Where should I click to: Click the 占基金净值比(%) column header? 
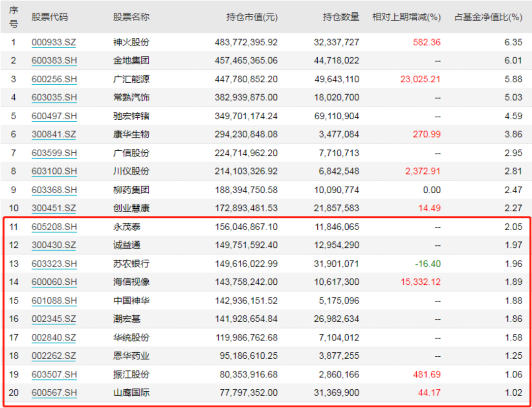point(488,17)
